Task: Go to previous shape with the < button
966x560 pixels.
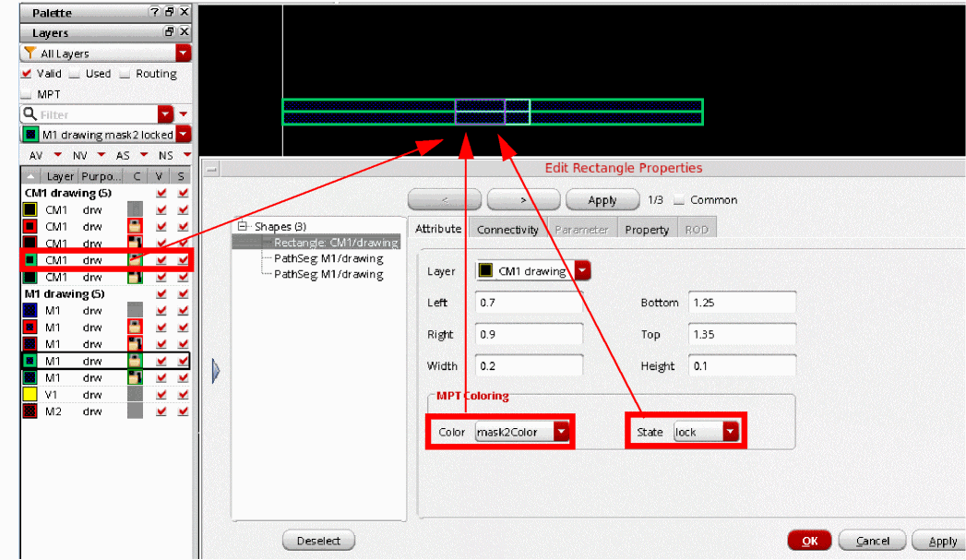Action: pos(445,200)
